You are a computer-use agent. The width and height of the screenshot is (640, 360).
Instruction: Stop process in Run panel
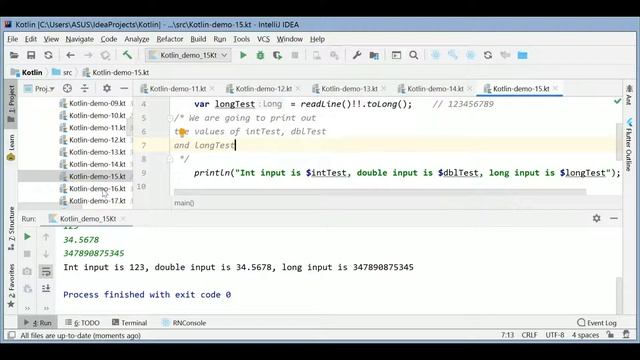(27, 254)
